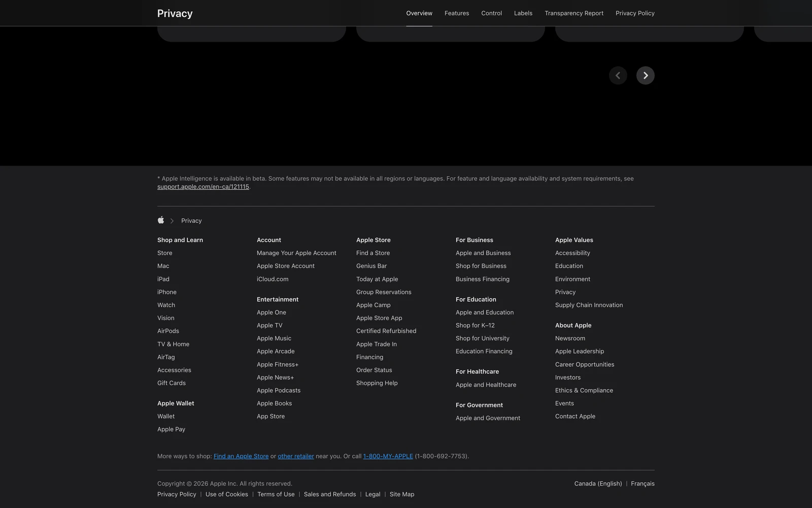Image resolution: width=812 pixels, height=508 pixels.
Task: Go to TV & Home link
Action: 173,344
